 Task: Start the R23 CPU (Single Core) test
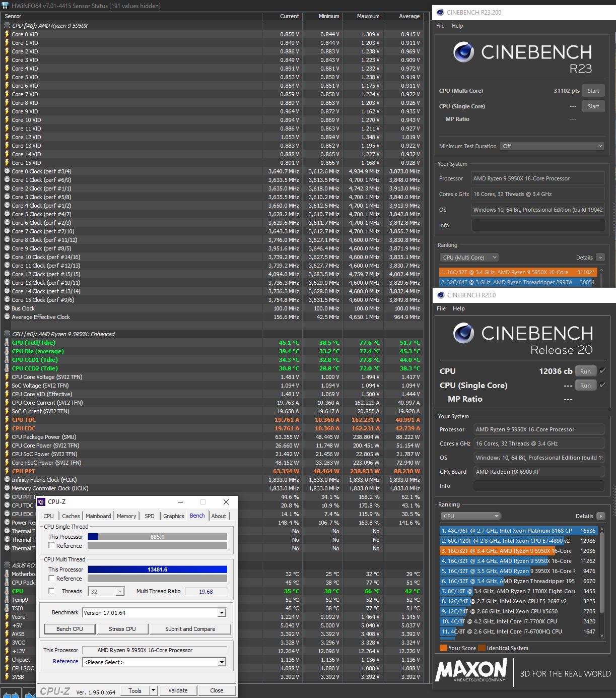pos(593,106)
